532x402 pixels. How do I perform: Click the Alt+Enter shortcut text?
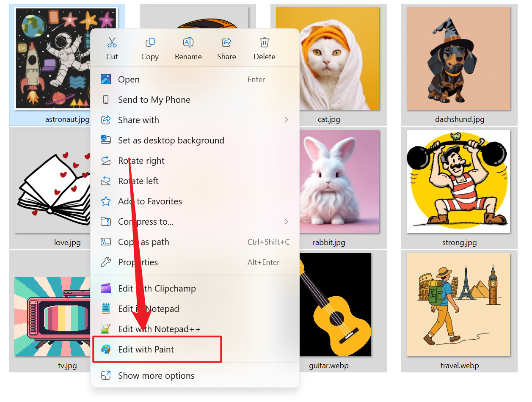(x=264, y=262)
